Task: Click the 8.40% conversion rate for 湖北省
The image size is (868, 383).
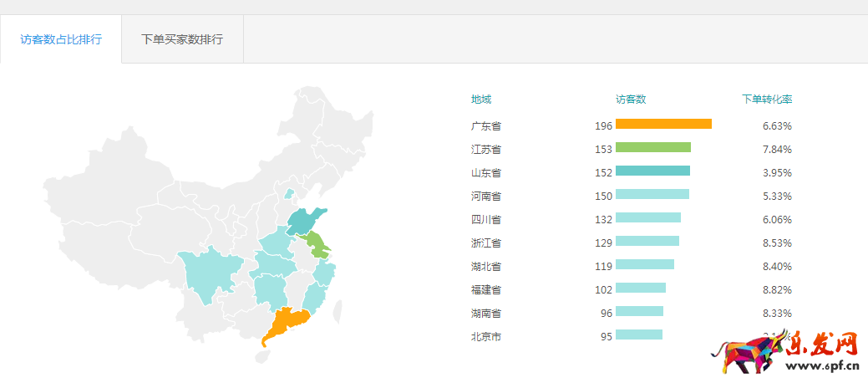Action: pyautogui.click(x=777, y=266)
